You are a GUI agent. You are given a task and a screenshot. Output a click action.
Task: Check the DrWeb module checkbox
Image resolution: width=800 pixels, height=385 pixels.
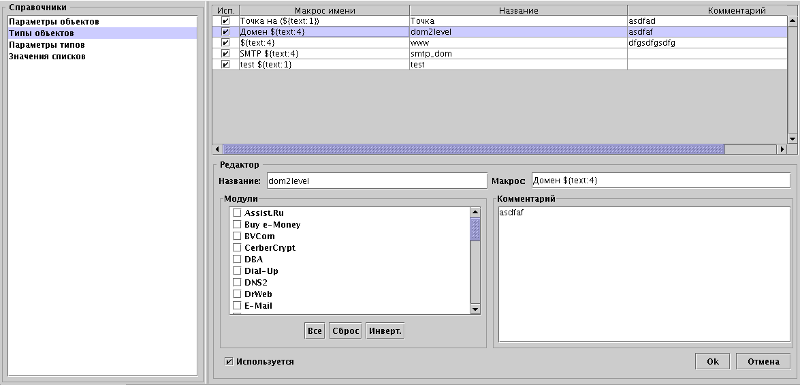[237, 294]
